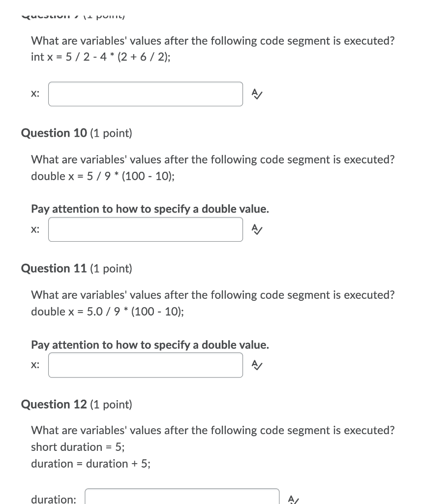Viewport: 447px width, 504px height.
Task: Click spell check icon beside the duration field
Action: (x=293, y=500)
